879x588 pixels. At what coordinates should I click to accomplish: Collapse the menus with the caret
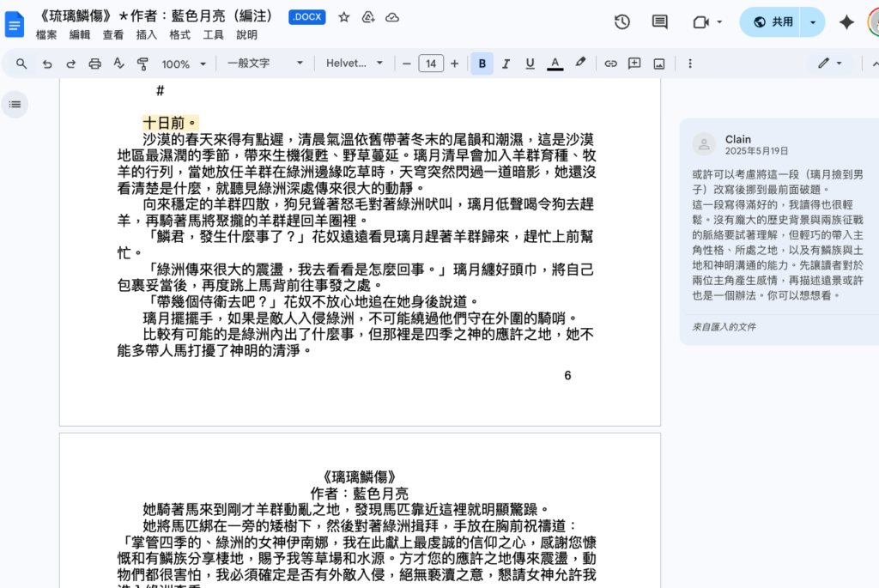point(874,64)
